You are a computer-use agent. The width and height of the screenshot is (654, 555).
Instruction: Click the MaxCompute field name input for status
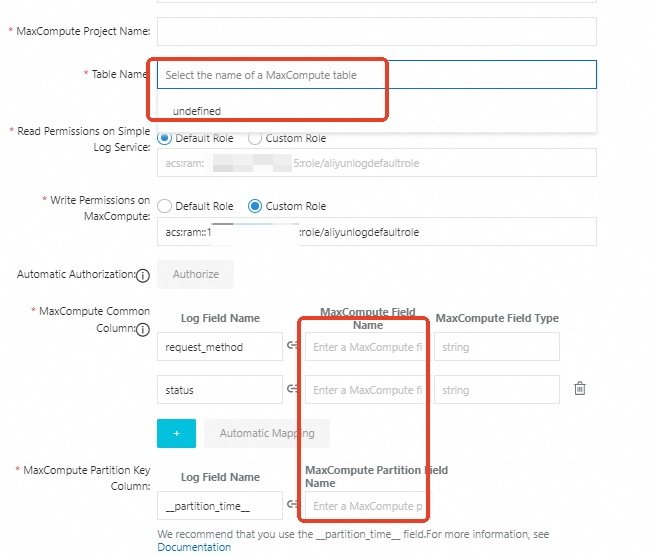point(367,389)
